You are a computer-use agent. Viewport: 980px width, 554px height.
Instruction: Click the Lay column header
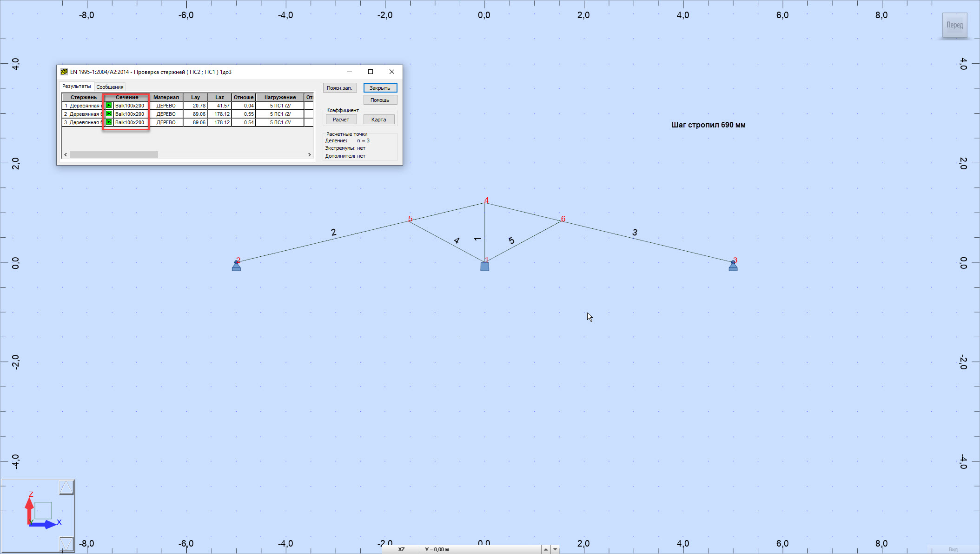pyautogui.click(x=195, y=97)
